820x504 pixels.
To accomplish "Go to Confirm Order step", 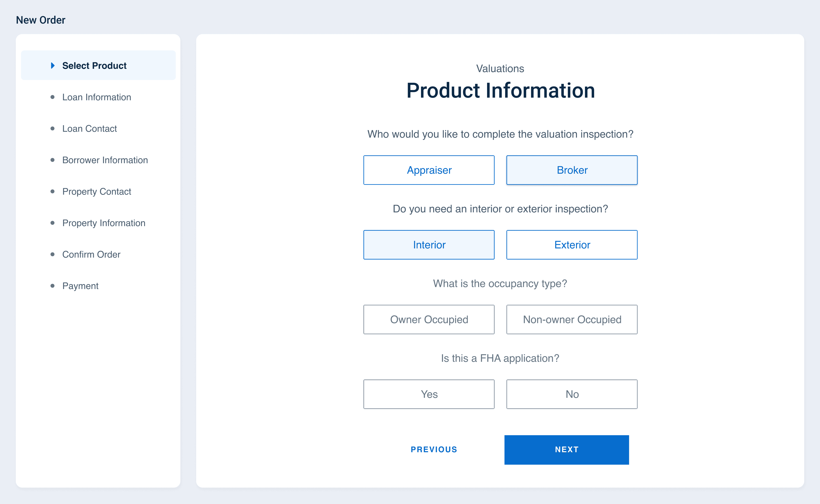I will (x=91, y=254).
